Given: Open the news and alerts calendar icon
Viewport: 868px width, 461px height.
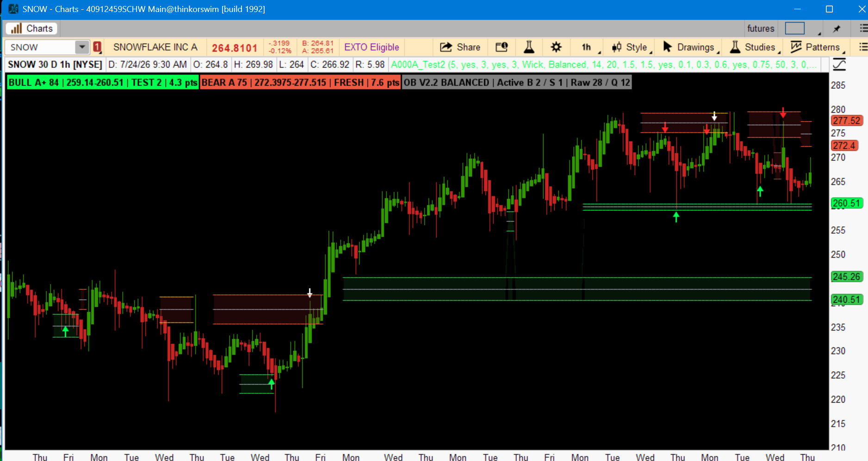Looking at the screenshot, I should click(x=502, y=47).
